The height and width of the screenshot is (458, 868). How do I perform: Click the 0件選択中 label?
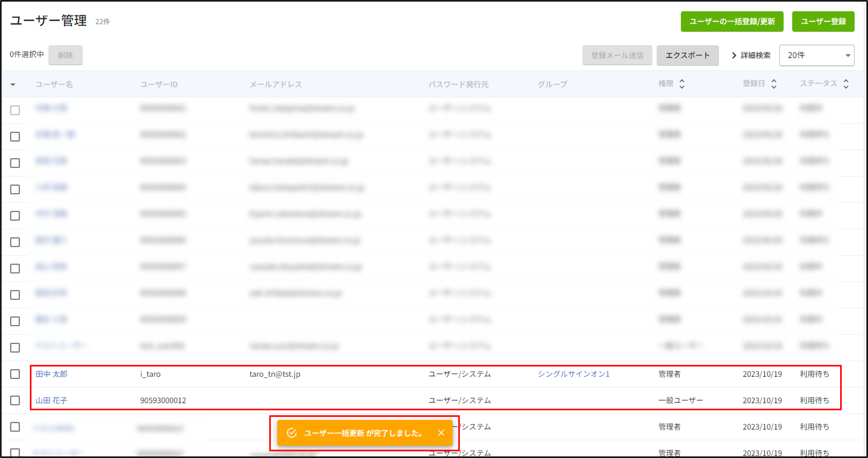click(27, 55)
